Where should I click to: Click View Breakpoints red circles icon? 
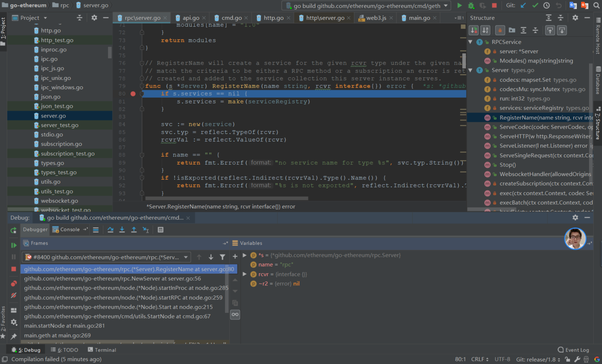pos(14,283)
